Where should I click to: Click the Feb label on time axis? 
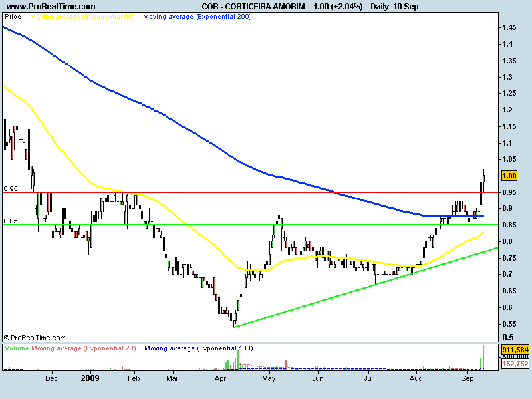pyautogui.click(x=134, y=378)
